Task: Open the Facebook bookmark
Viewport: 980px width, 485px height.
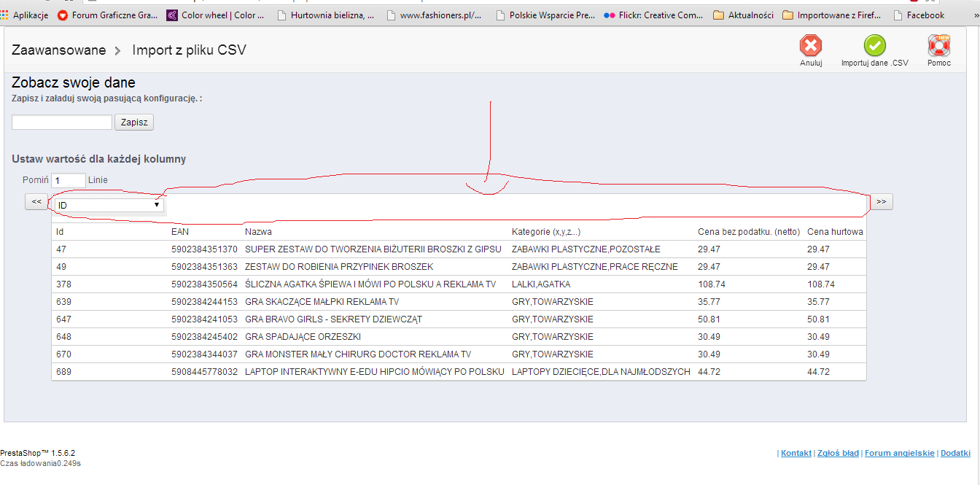Action: coord(919,15)
